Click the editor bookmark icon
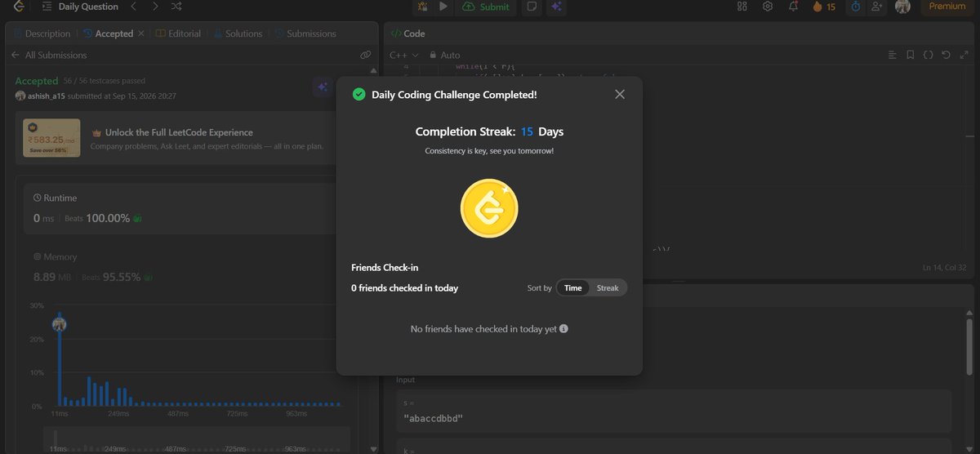The height and width of the screenshot is (454, 980). tap(911, 55)
